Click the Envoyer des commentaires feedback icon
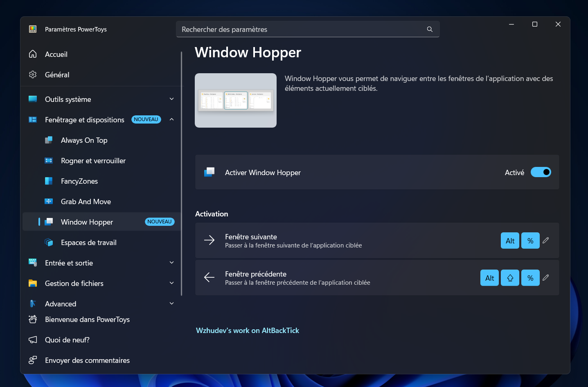This screenshot has height=387, width=588. click(x=33, y=360)
